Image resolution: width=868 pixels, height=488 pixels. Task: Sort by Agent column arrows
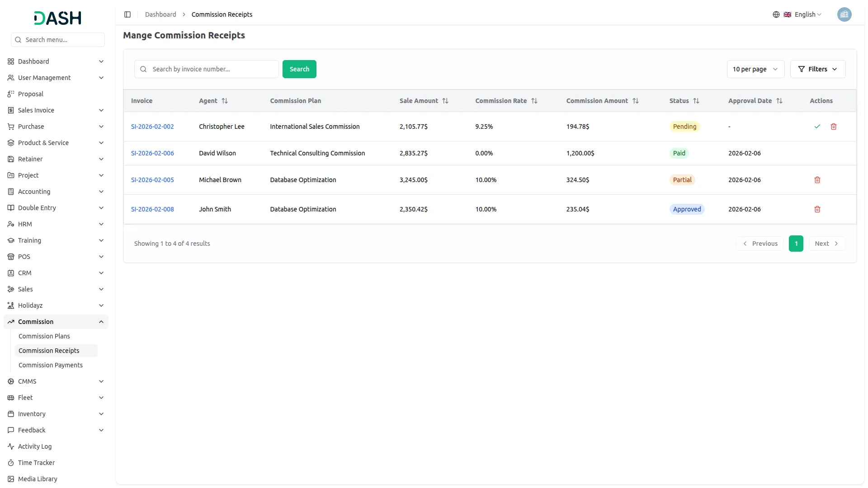point(225,101)
